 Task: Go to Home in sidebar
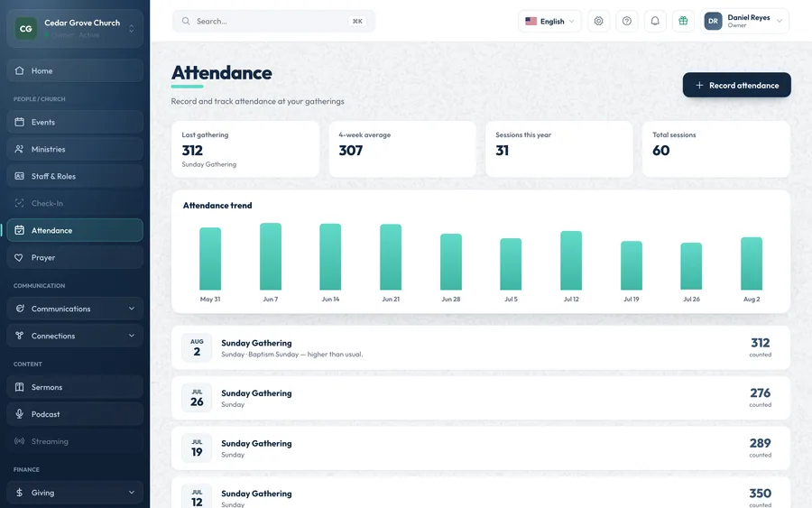tap(75, 70)
